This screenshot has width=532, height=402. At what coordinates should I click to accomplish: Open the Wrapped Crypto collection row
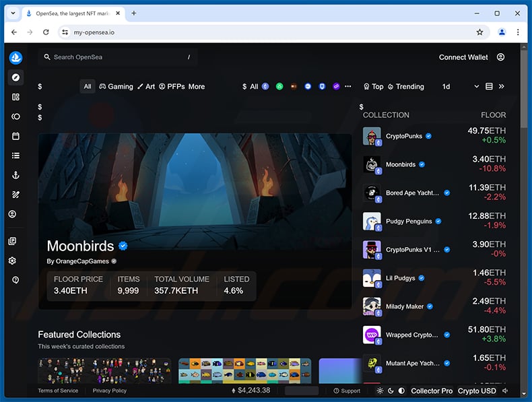(434, 335)
